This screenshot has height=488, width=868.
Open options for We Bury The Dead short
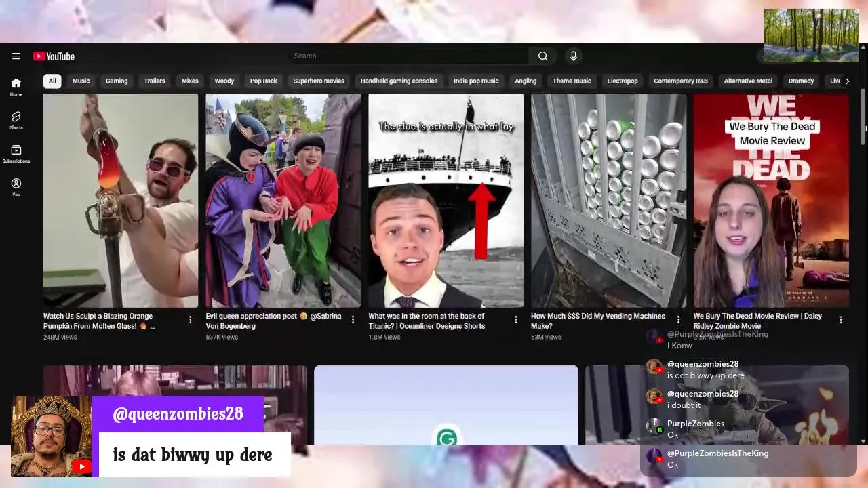(841, 319)
